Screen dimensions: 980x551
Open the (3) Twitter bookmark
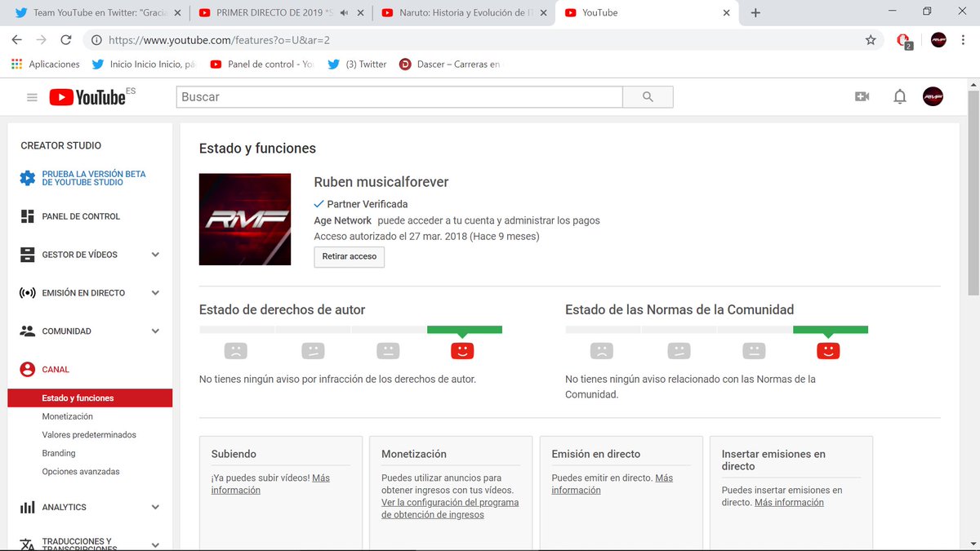pyautogui.click(x=357, y=64)
